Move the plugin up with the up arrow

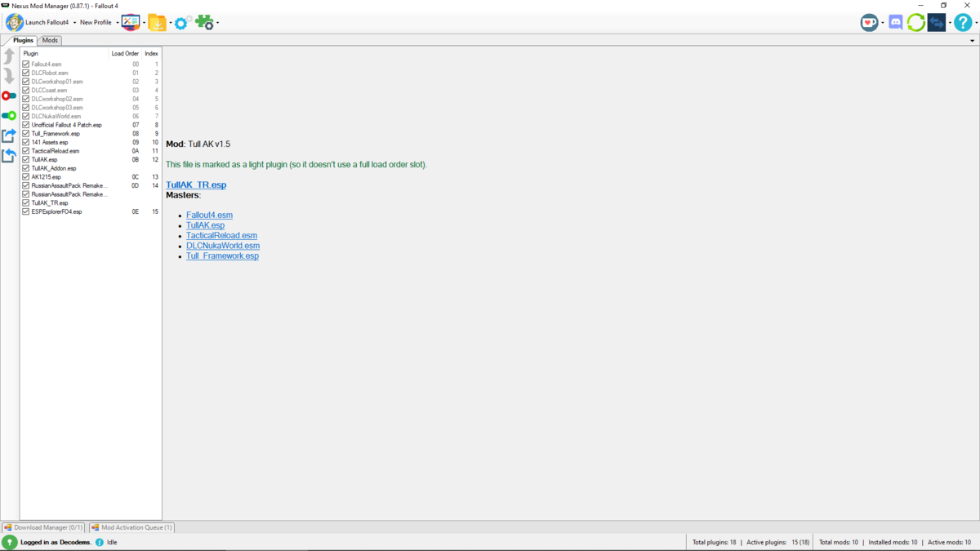click(9, 56)
